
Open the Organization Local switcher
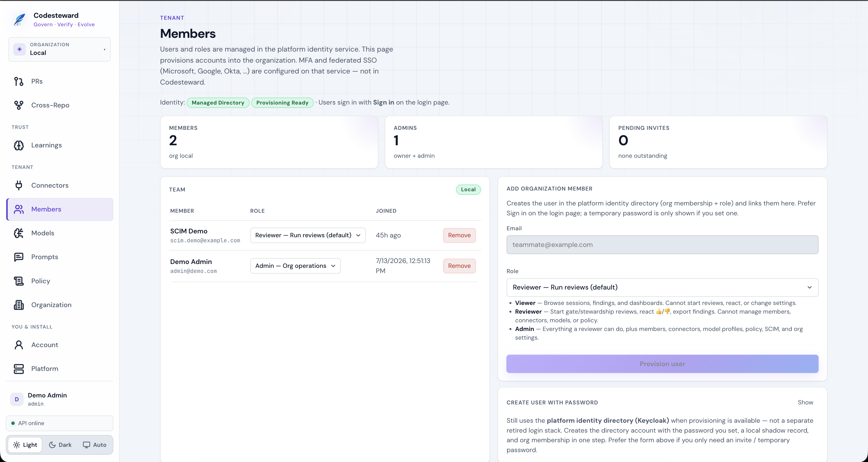tap(60, 49)
